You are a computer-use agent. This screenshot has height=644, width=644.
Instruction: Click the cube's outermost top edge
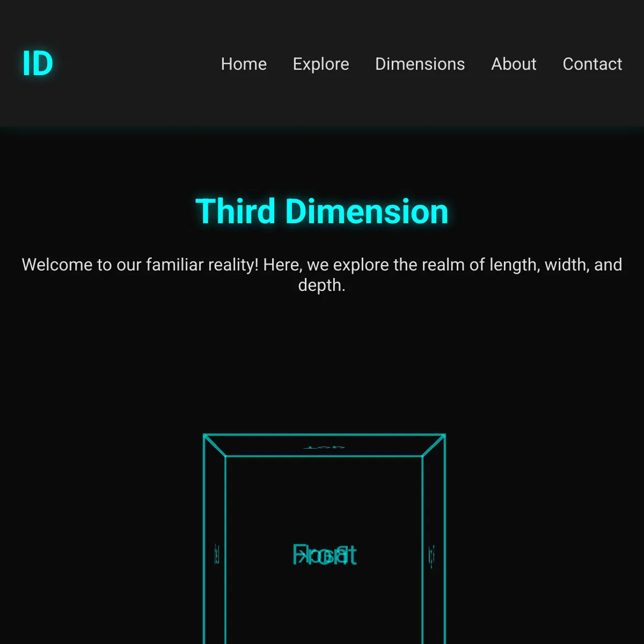point(324,434)
